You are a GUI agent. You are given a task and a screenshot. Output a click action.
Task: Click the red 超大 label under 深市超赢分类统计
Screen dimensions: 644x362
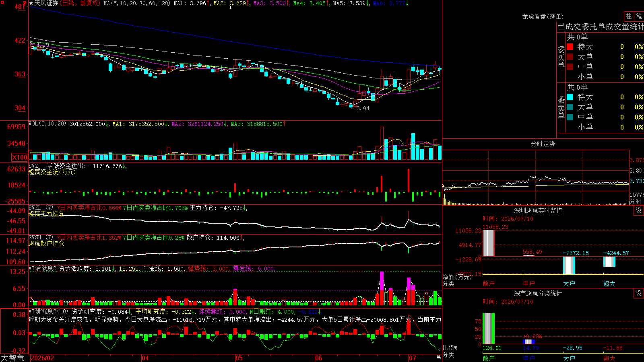(609, 358)
